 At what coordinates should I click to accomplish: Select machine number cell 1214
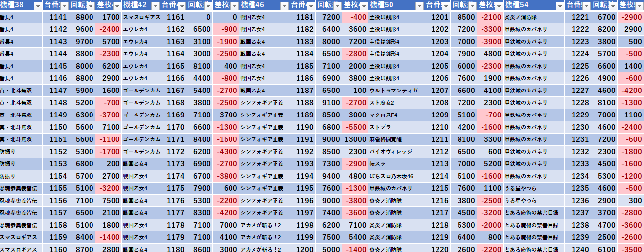437,176
